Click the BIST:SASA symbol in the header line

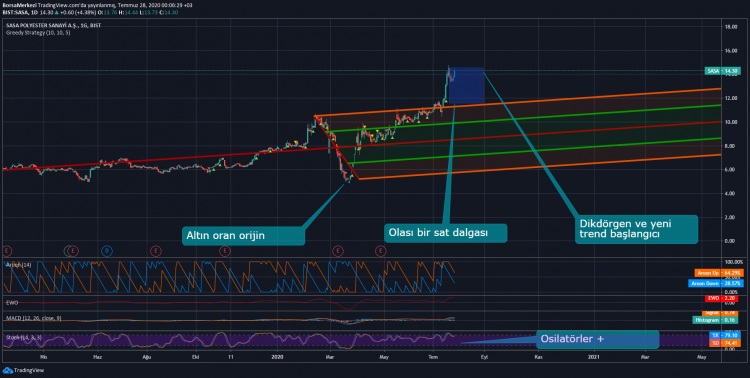pos(14,12)
